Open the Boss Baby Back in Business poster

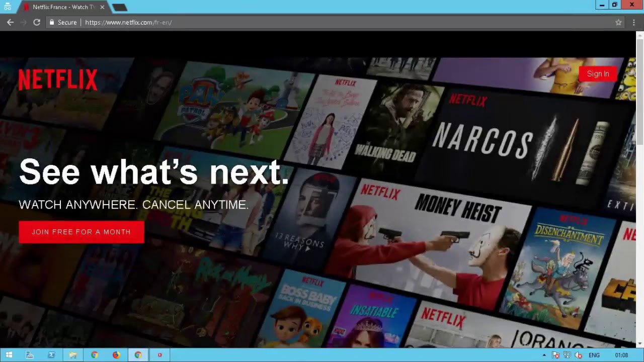(302, 309)
